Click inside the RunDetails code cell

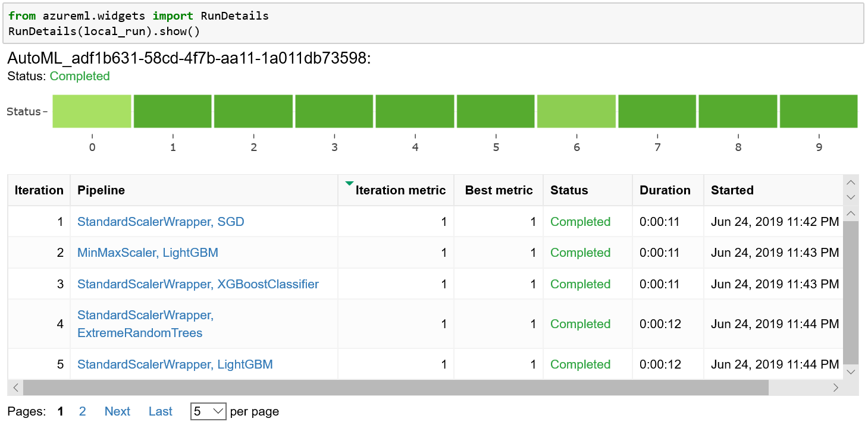point(433,23)
